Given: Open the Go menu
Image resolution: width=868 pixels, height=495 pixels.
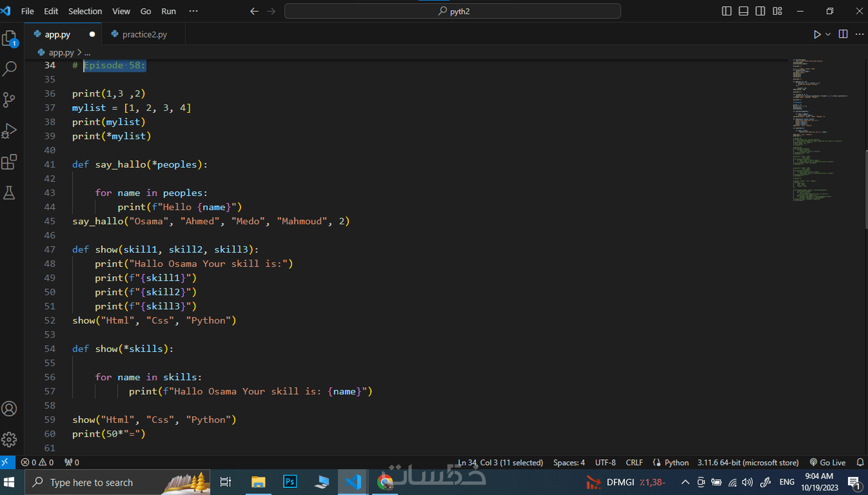Looking at the screenshot, I should [x=146, y=11].
